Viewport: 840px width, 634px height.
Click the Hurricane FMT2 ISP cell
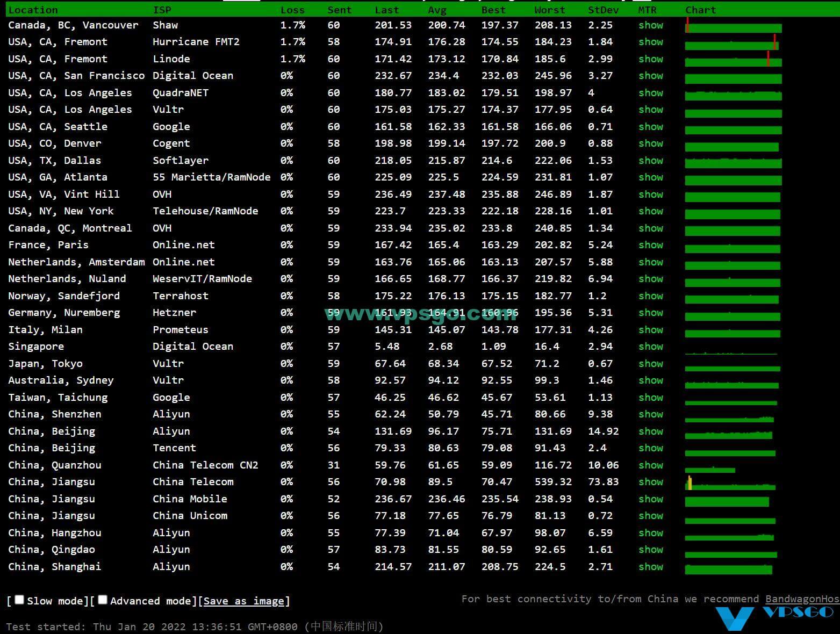196,42
